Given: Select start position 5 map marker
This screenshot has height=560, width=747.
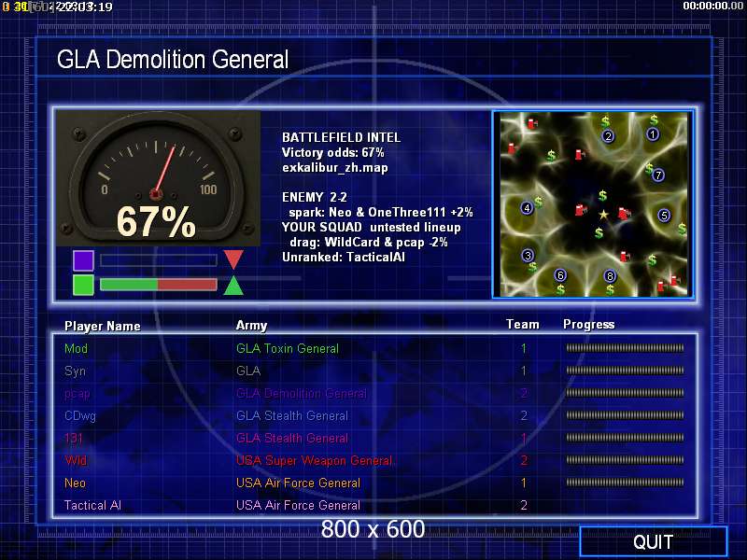Looking at the screenshot, I should tap(664, 216).
